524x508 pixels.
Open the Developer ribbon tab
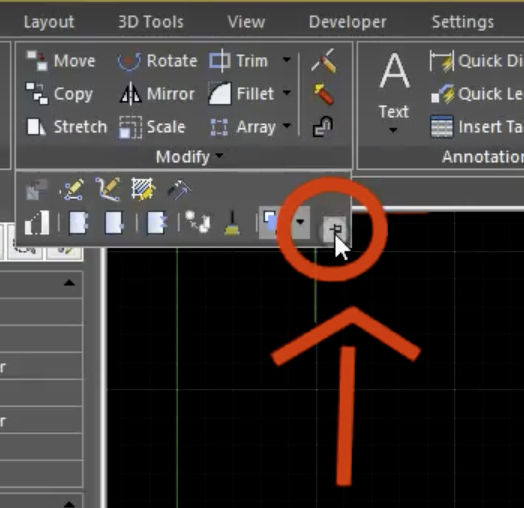point(348,22)
